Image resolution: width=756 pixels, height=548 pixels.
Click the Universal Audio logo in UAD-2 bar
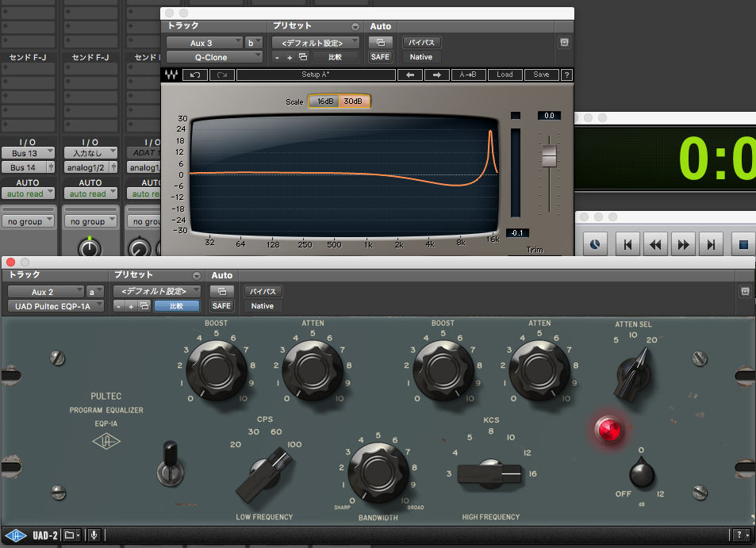(x=15, y=535)
